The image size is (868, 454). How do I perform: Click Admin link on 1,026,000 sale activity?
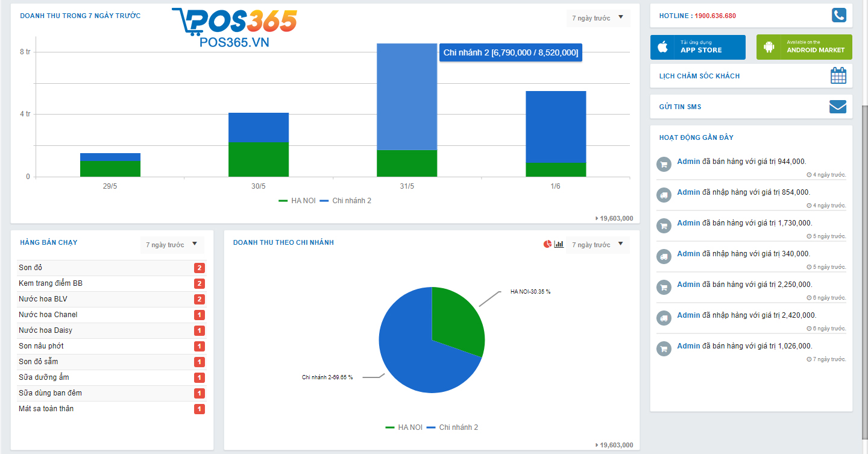(x=688, y=345)
